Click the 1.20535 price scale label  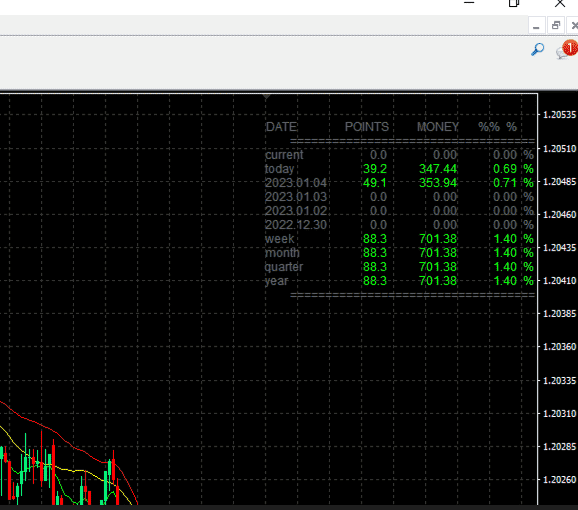click(559, 115)
